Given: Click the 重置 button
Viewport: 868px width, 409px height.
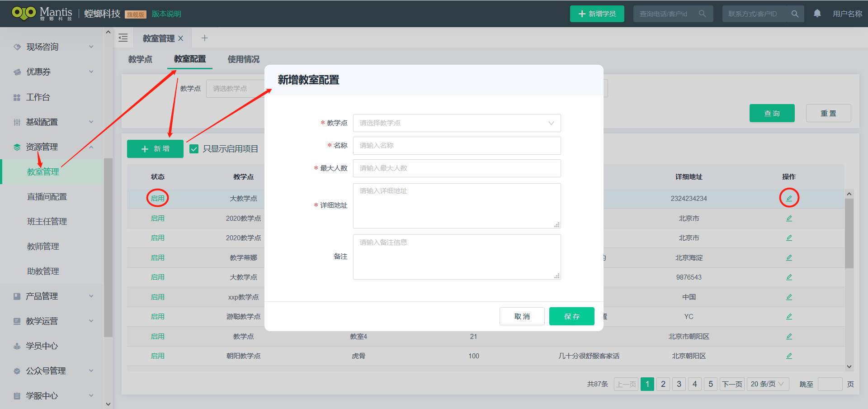Looking at the screenshot, I should [829, 113].
